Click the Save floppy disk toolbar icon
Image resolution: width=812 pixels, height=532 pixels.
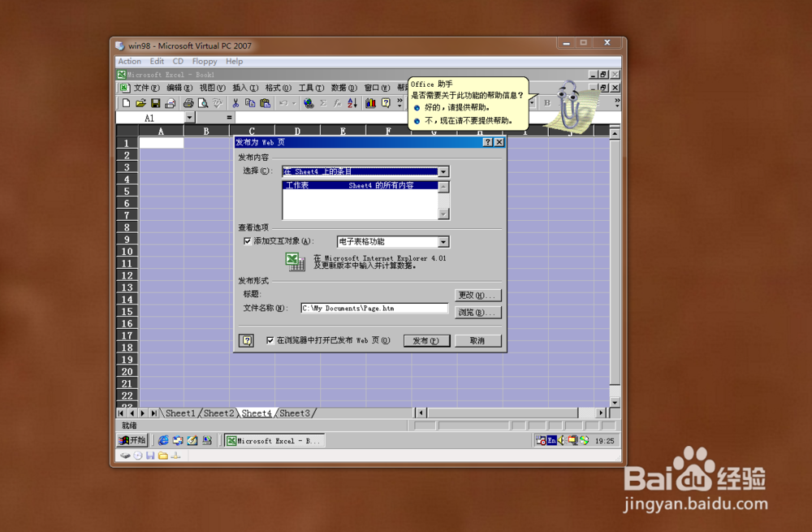155,103
